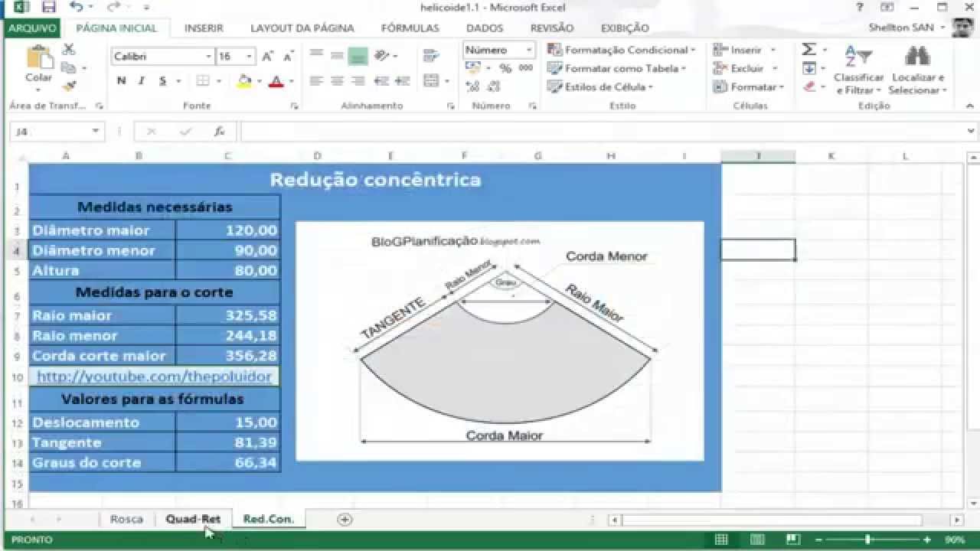Toggle middle vertical alignment

(337, 56)
